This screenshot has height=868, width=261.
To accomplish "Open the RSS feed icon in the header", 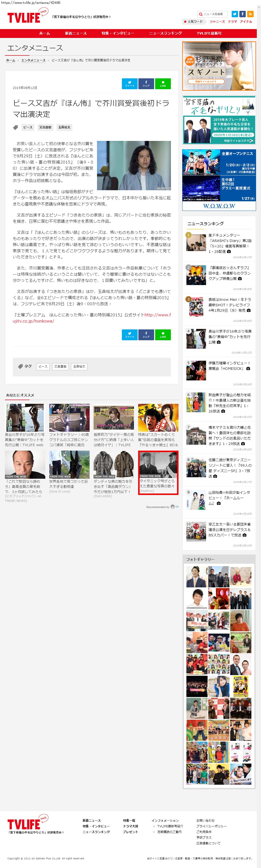I will click(x=250, y=14).
